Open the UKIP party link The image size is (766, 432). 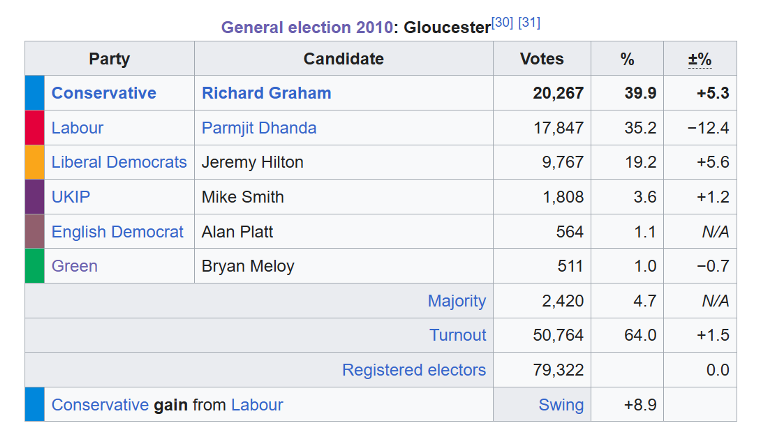pos(70,197)
